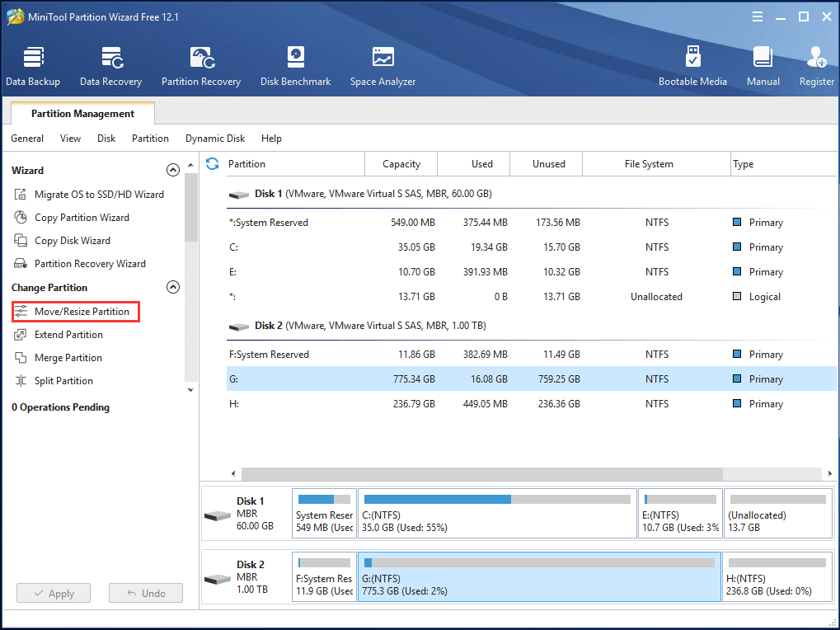The height and width of the screenshot is (630, 840).
Task: Open Partition Recovery from the toolbar
Action: tap(201, 67)
